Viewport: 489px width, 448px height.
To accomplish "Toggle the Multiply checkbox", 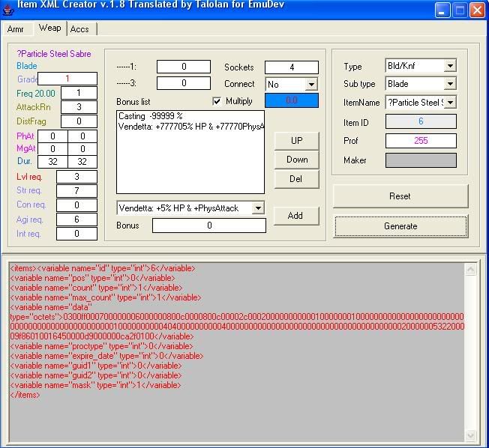I will point(217,101).
